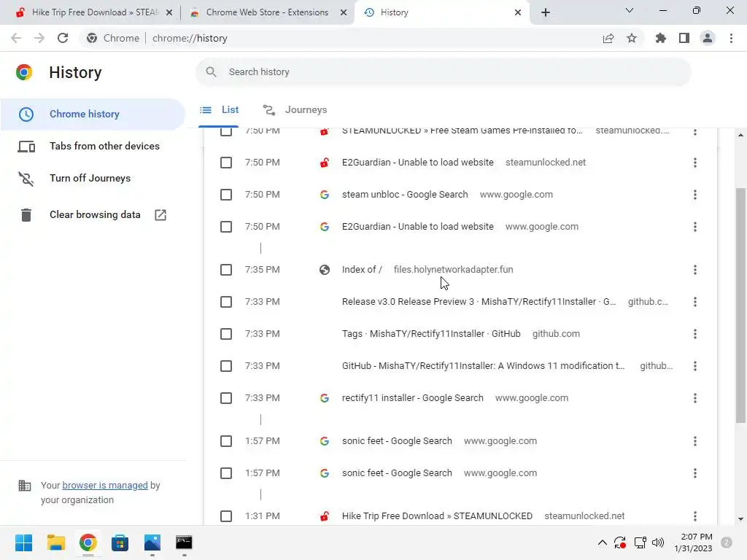Select the List tab
The width and height of the screenshot is (747, 560).
pyautogui.click(x=219, y=109)
